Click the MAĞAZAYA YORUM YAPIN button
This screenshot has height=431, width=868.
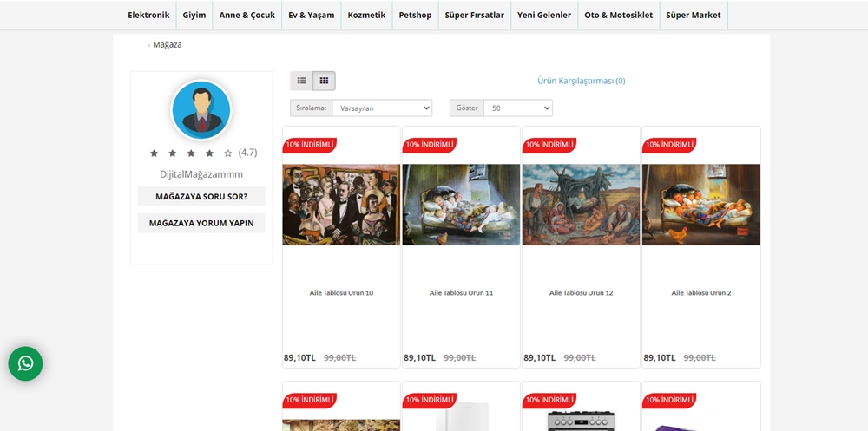(x=201, y=223)
